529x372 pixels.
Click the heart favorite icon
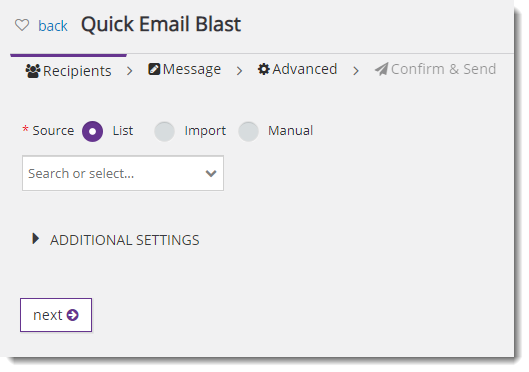(x=22, y=25)
